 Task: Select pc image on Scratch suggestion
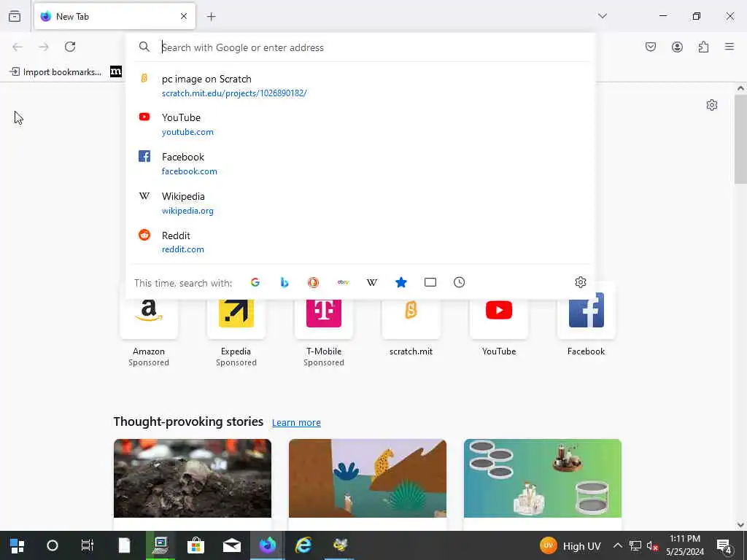[x=360, y=86]
